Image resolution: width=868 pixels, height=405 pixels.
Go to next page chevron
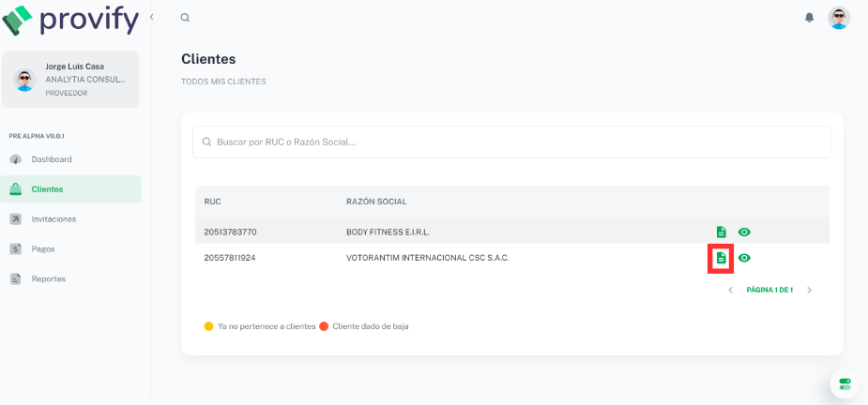(809, 290)
